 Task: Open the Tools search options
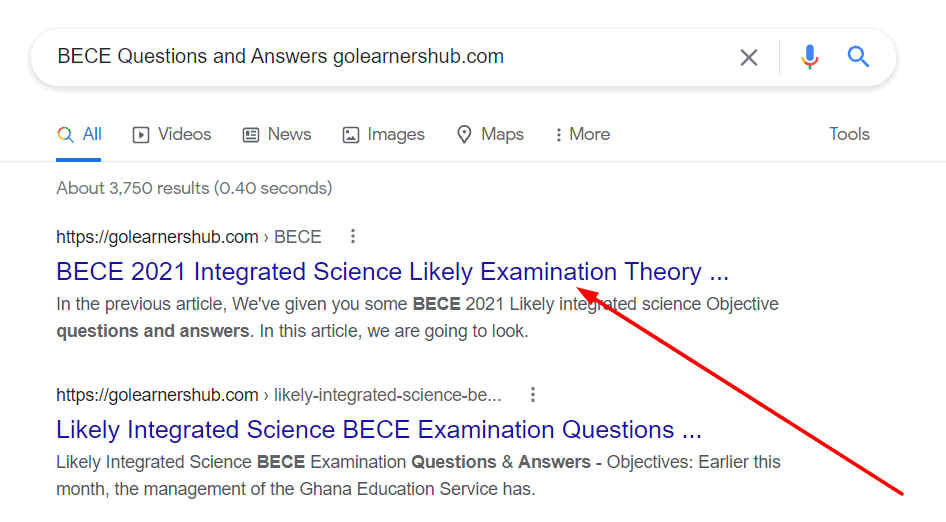849,135
